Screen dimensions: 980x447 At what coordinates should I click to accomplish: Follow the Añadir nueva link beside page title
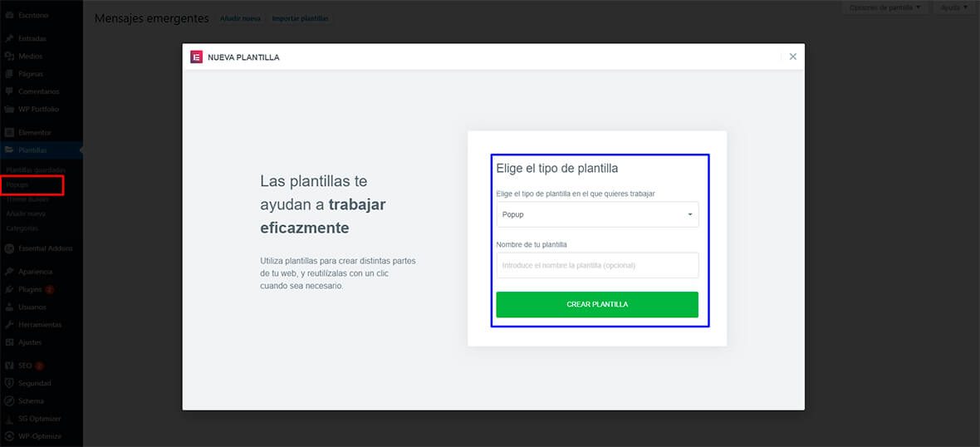(240, 19)
